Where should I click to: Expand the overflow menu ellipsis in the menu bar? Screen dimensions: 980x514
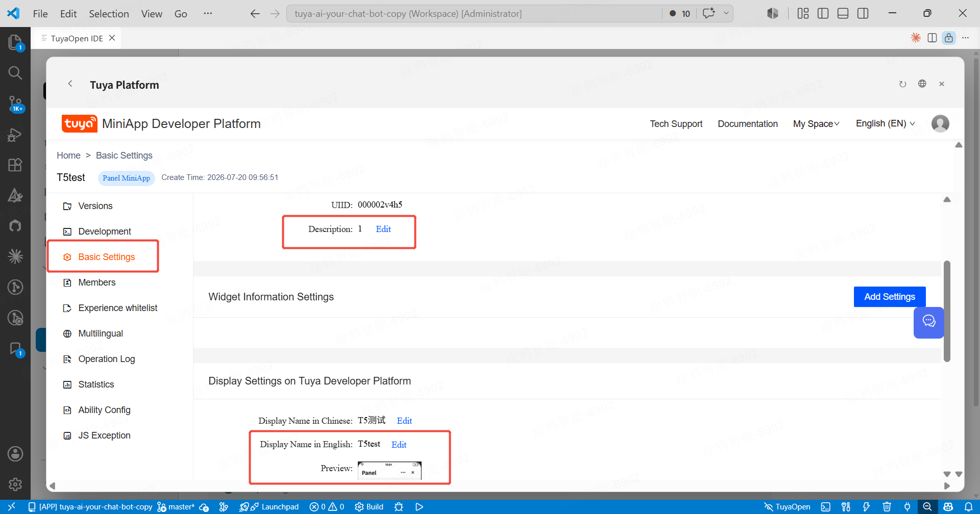pyautogui.click(x=208, y=14)
